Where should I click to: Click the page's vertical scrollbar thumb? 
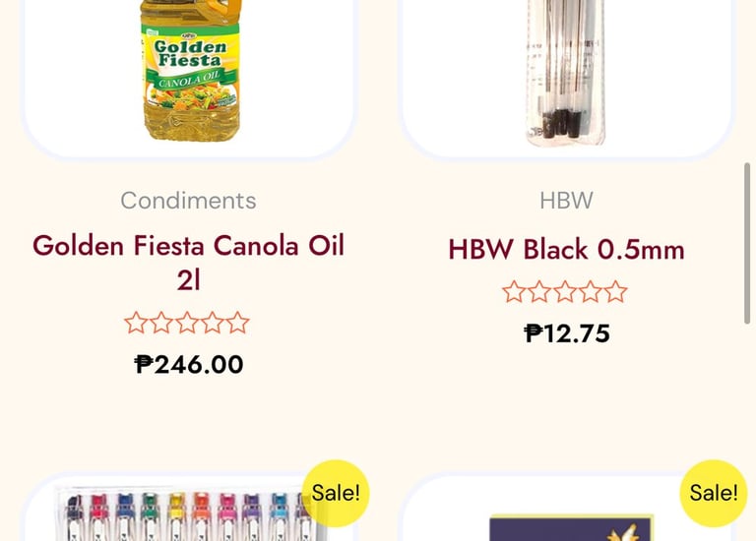coord(748,242)
